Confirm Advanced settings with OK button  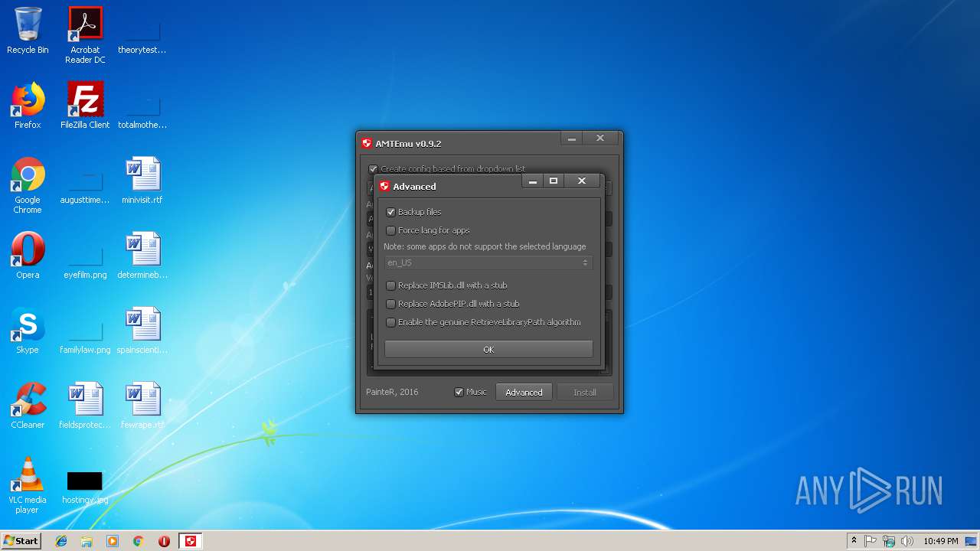tap(488, 349)
